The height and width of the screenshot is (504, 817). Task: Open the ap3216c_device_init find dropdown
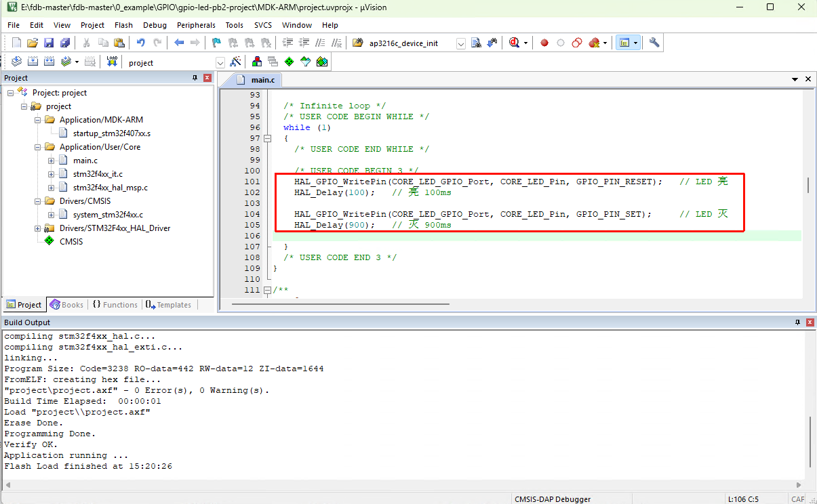click(461, 43)
